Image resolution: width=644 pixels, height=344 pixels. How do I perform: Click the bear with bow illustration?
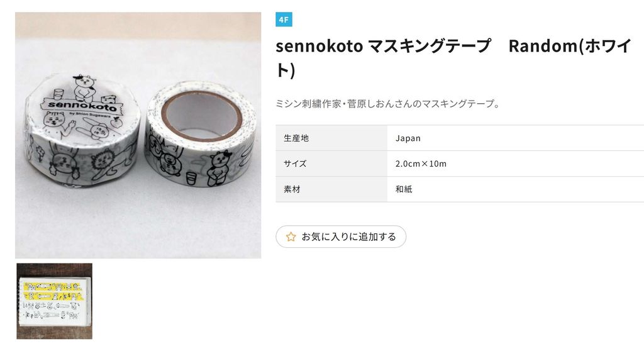click(220, 165)
